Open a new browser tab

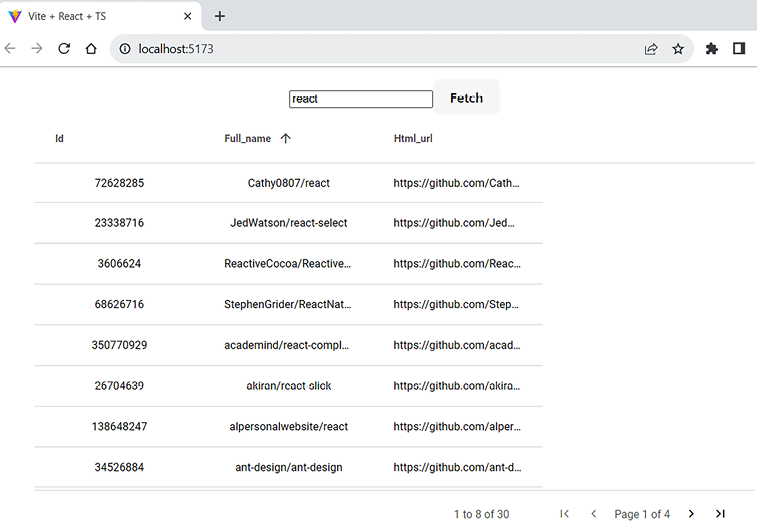pos(220,16)
